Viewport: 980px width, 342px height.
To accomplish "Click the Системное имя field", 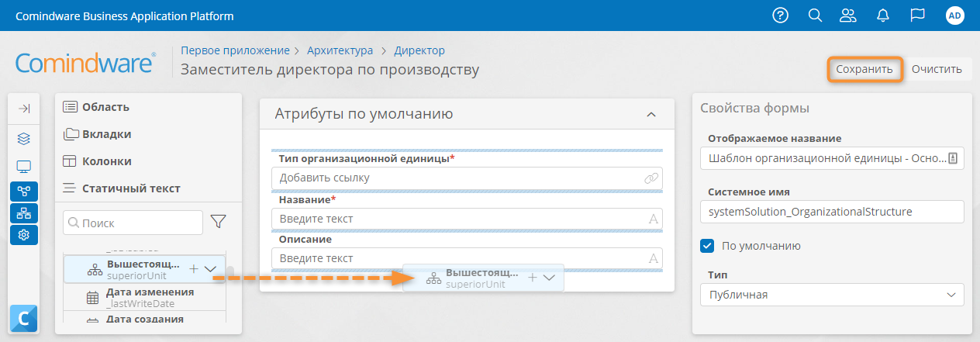I will [832, 211].
